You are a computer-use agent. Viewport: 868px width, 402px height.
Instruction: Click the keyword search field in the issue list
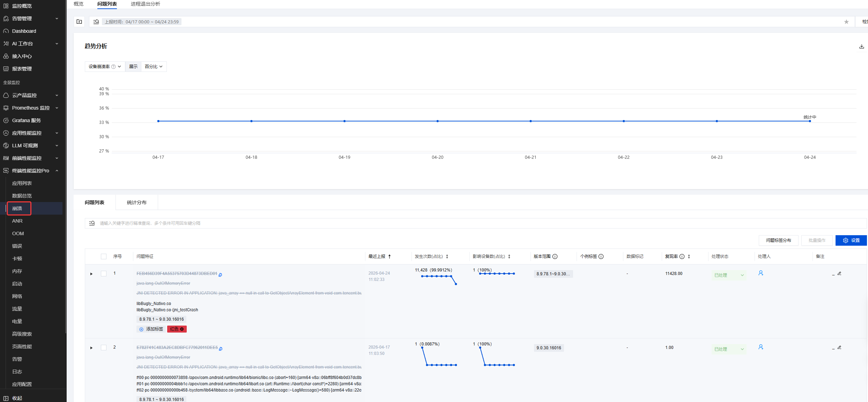click(x=475, y=223)
